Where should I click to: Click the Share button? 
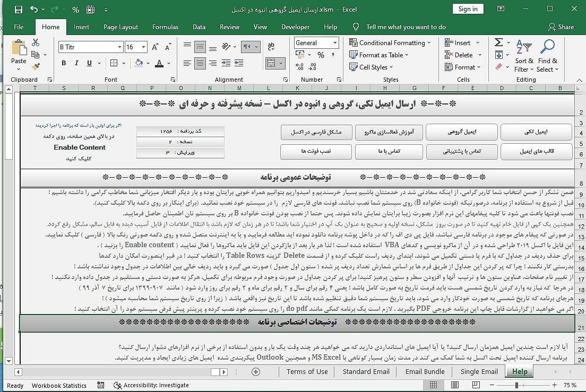tap(561, 27)
